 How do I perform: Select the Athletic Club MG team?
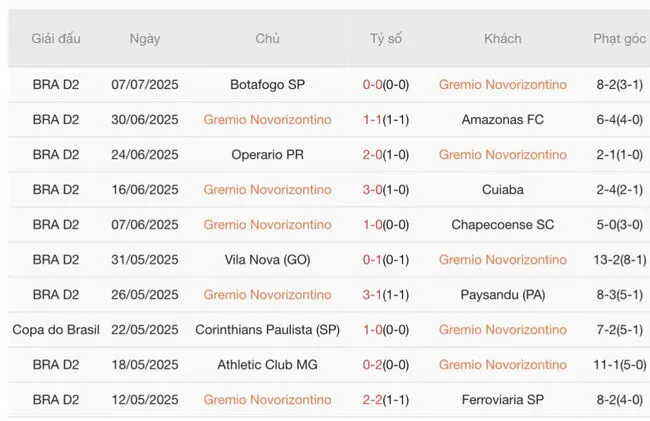coord(267,365)
